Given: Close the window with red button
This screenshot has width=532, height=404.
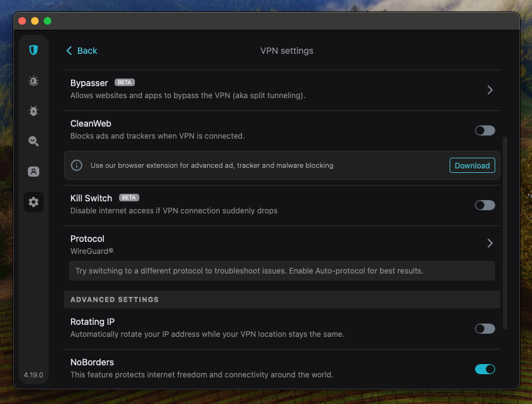Looking at the screenshot, I should (22, 21).
